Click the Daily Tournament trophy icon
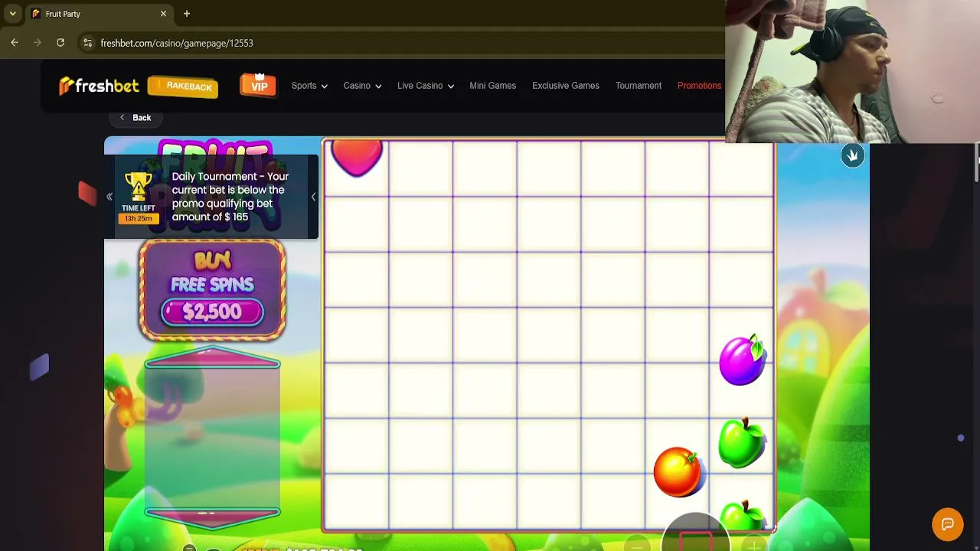The width and height of the screenshot is (980, 551). 139,187
